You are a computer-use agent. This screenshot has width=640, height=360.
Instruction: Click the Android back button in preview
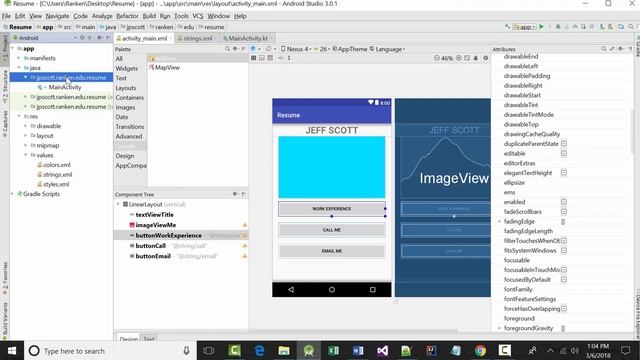(291, 289)
